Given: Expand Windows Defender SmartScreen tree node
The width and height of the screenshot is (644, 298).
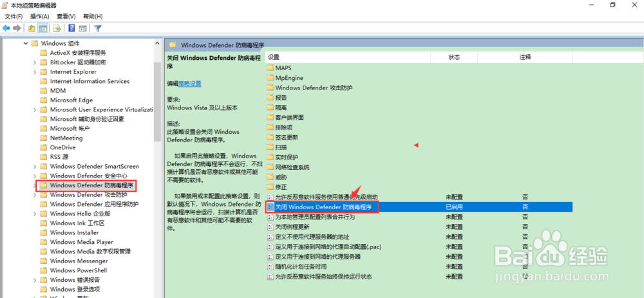Looking at the screenshot, I should point(35,166).
